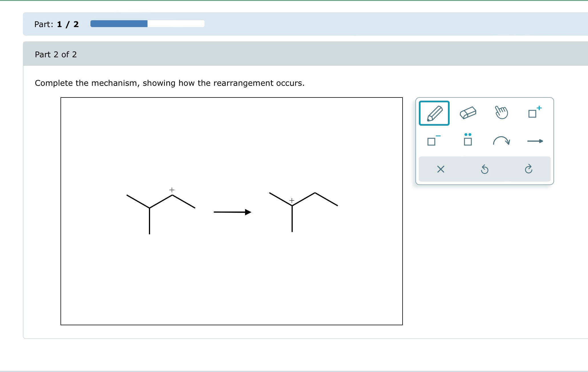
Task: Select the hand selection tool
Action: click(501, 112)
